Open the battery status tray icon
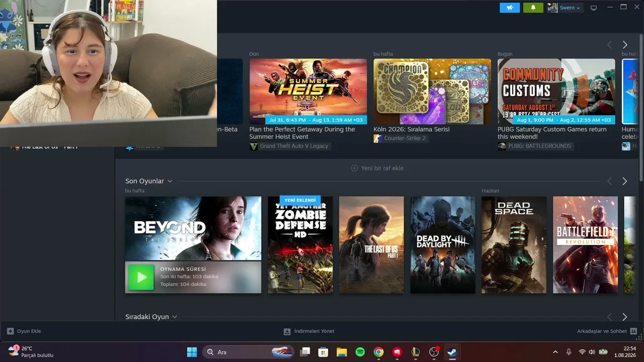 603,352
